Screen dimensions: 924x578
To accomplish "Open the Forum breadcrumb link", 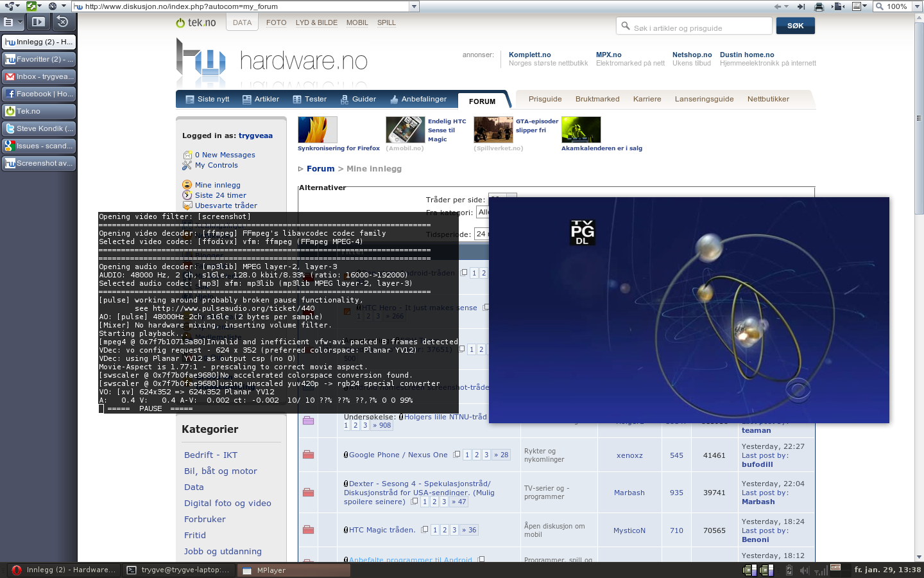I will point(320,168).
